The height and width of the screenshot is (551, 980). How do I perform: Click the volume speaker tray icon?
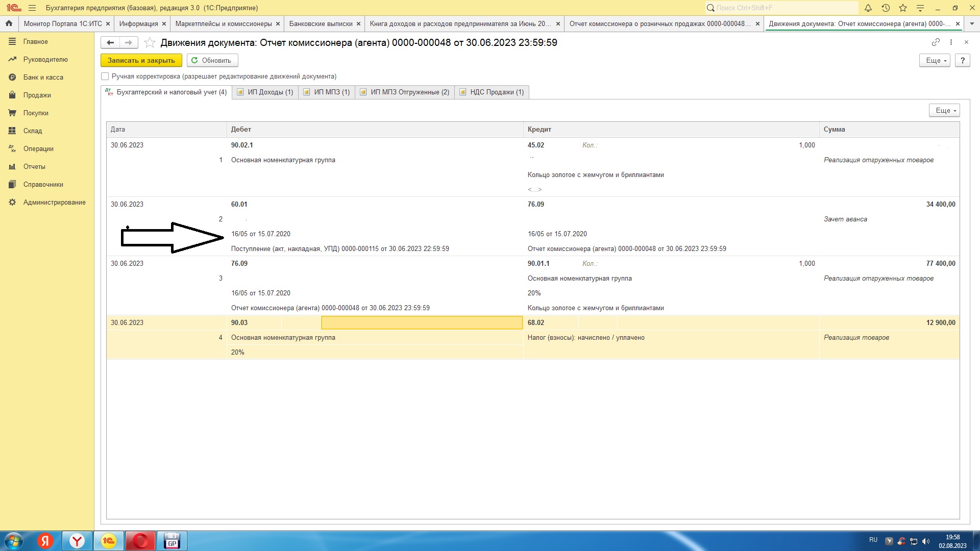coord(926,541)
